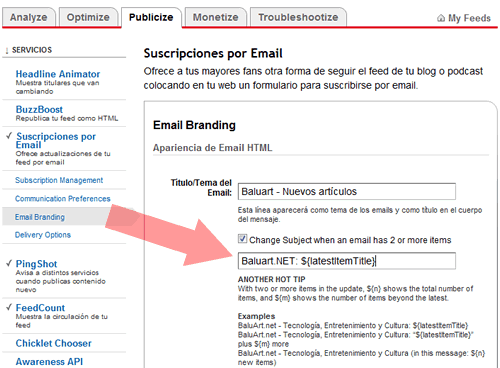
Task: Click the 'Republica tu feed como HTML' description
Action: [67, 118]
